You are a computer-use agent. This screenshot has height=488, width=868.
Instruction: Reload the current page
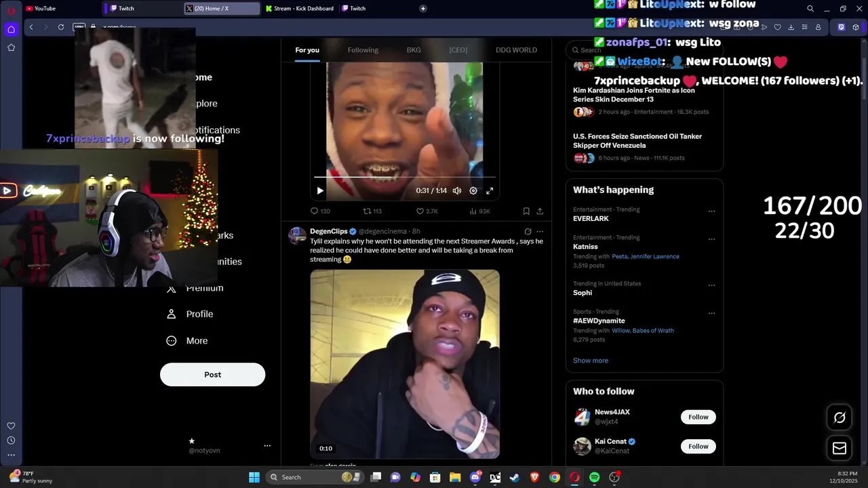coord(61,27)
